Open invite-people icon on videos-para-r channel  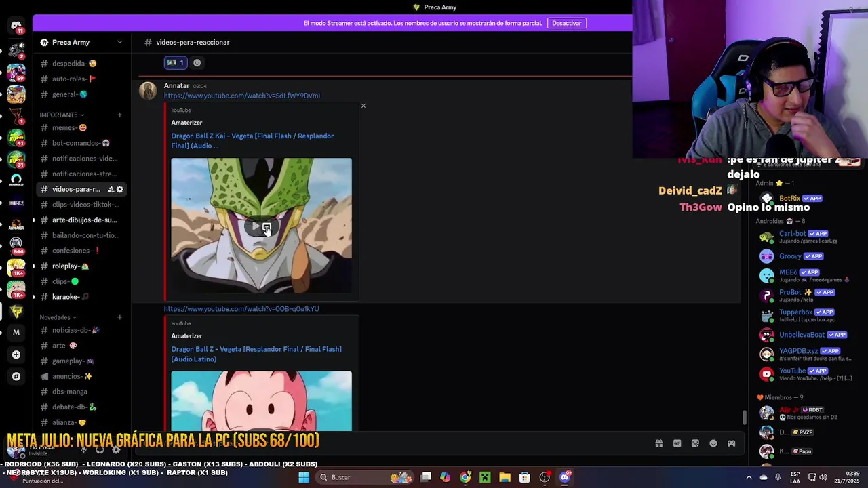(x=111, y=190)
